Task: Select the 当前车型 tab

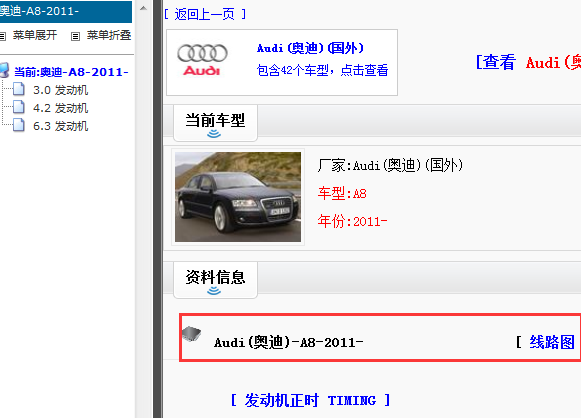Action: coord(215,123)
